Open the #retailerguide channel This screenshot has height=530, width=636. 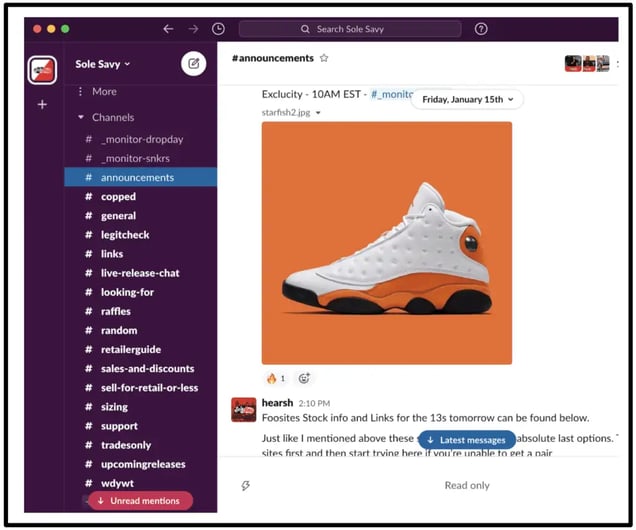[x=140, y=350]
